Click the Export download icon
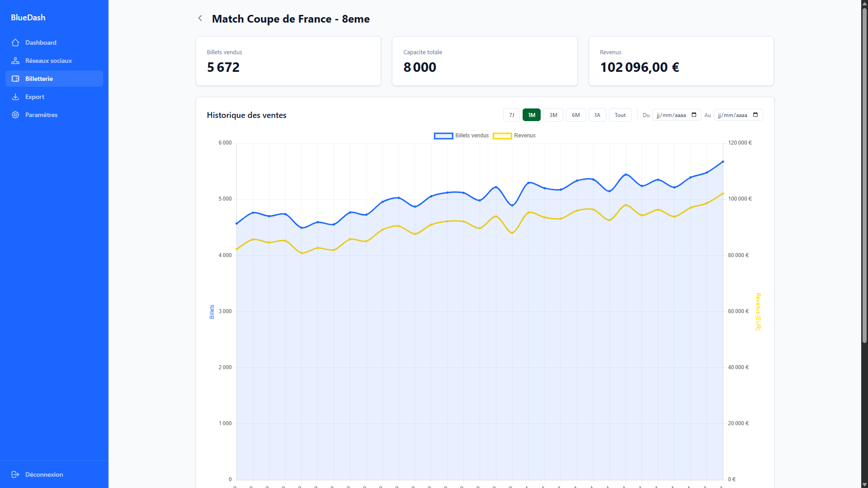The image size is (868, 488). coord(15,97)
